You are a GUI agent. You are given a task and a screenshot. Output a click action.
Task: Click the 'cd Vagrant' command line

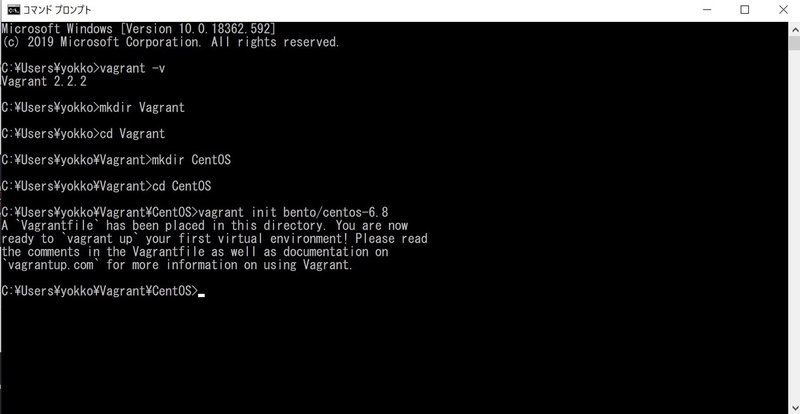coord(83,134)
